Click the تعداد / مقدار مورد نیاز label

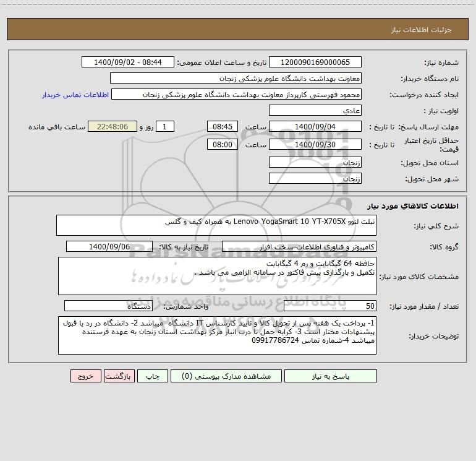click(x=424, y=307)
